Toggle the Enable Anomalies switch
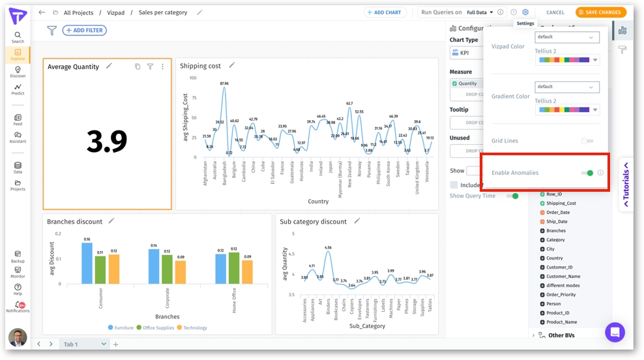This screenshot has width=644, height=360. (x=587, y=173)
